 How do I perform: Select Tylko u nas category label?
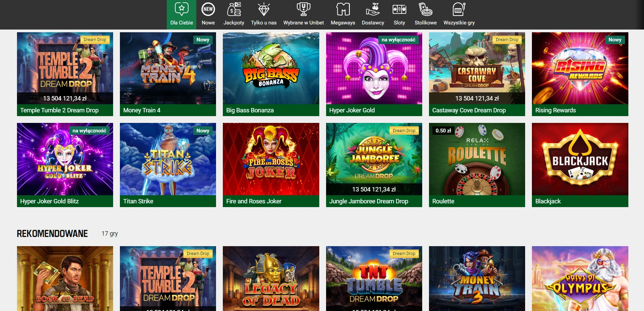[x=264, y=23]
